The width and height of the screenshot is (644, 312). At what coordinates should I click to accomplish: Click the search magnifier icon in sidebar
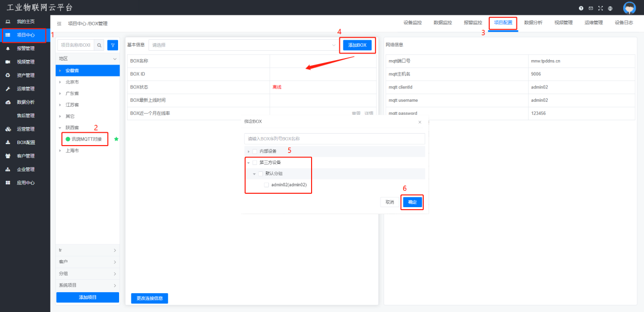(x=99, y=45)
